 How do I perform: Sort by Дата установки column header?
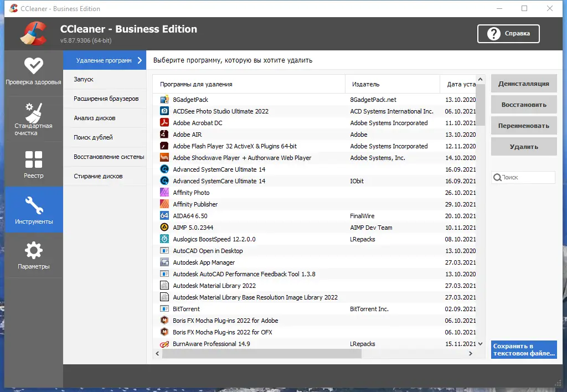pyautogui.click(x=458, y=84)
